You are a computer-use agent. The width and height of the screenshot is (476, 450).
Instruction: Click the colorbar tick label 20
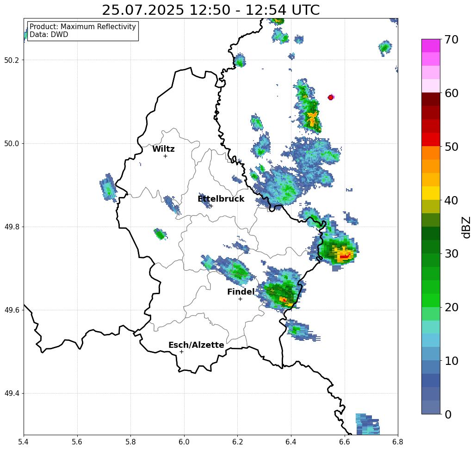(451, 307)
